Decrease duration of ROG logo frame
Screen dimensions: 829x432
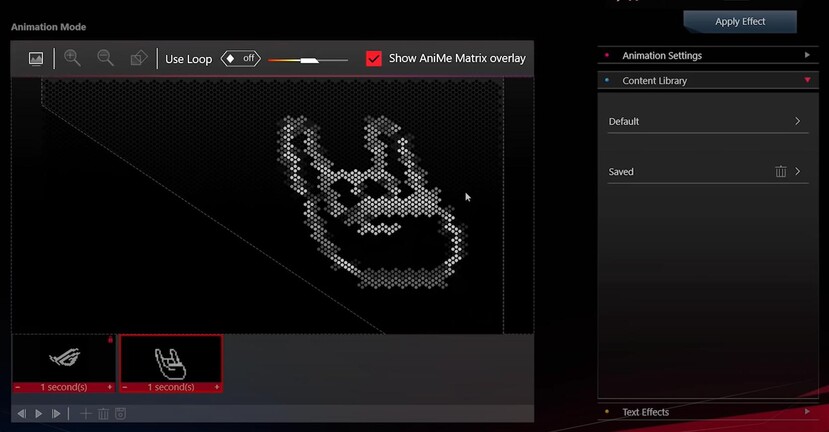tap(18, 388)
